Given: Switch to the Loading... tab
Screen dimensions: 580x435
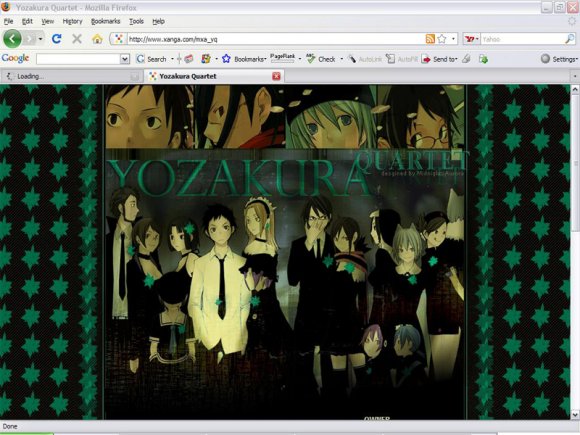Looking at the screenshot, I should (x=72, y=77).
